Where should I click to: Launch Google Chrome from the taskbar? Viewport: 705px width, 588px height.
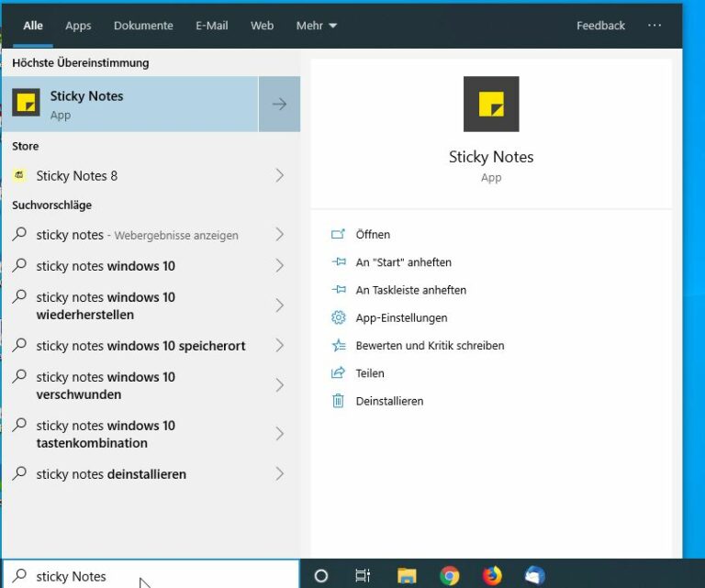449,575
